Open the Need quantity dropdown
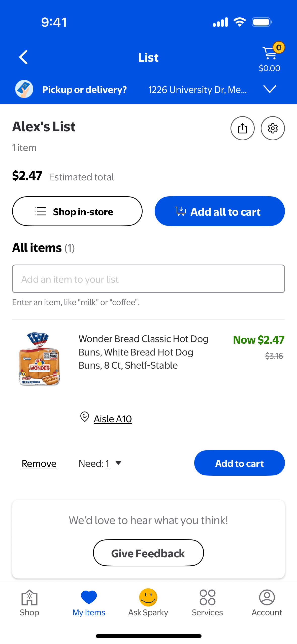Viewport: 297px width, 644px height. [x=101, y=463]
